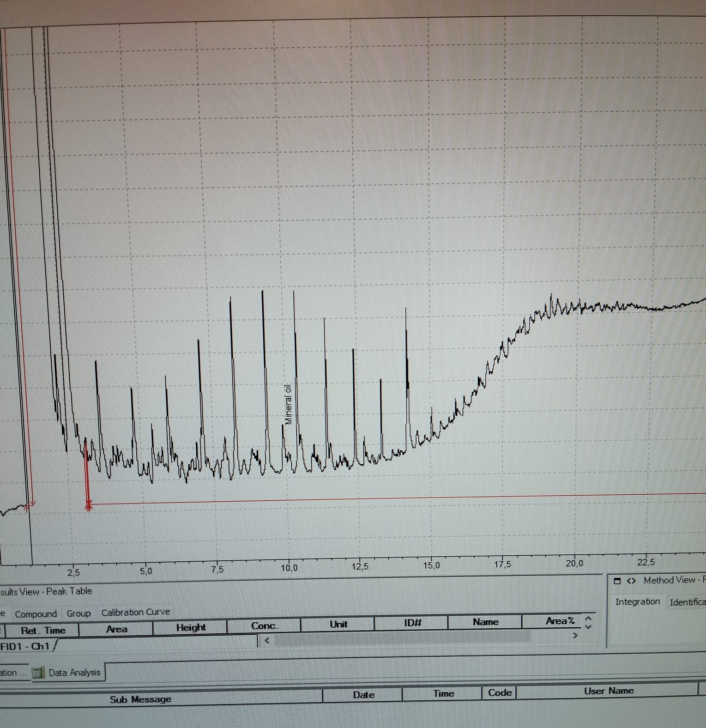Click the Data Analysis tab icon

click(38, 673)
